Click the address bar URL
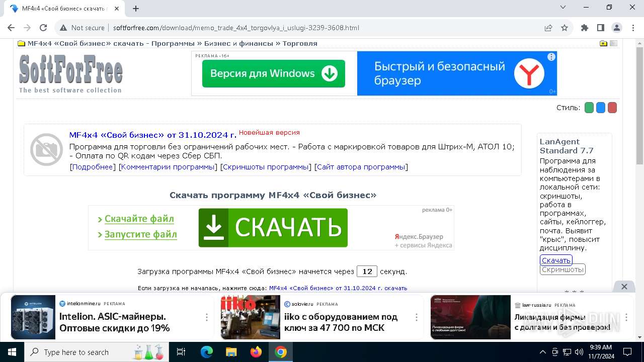Image resolution: width=644 pixels, height=362 pixels. coord(236,28)
